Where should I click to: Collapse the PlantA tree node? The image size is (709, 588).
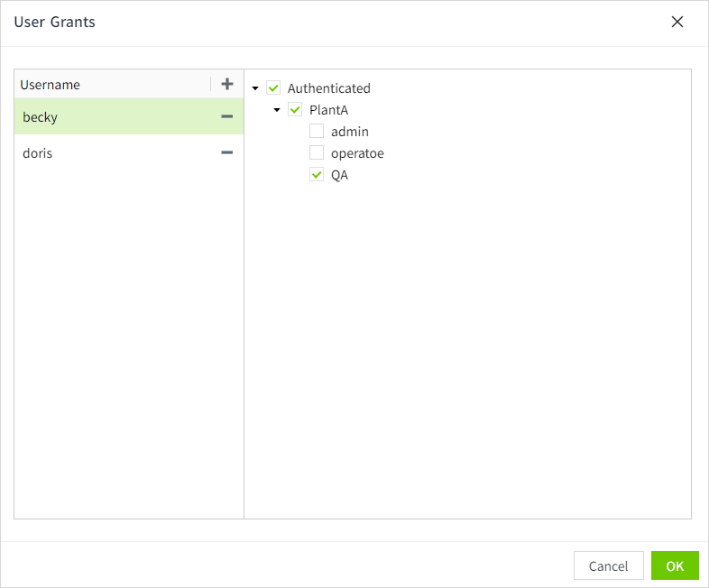[278, 110]
